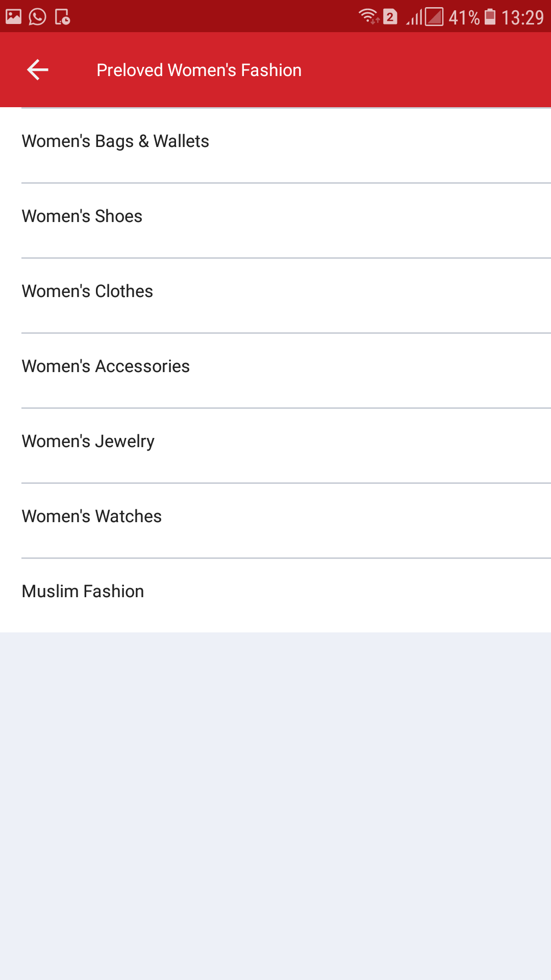Tap the signal strength bars icon

click(414, 18)
